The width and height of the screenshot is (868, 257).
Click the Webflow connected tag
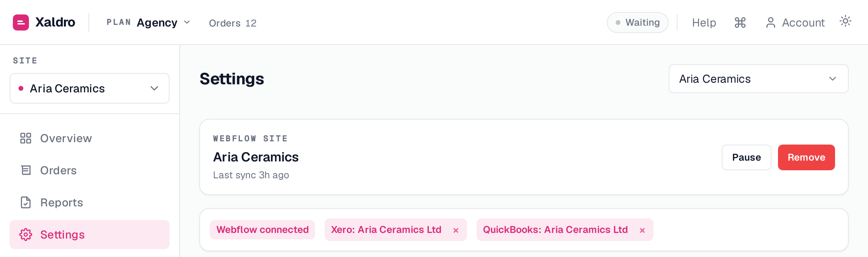pos(262,230)
